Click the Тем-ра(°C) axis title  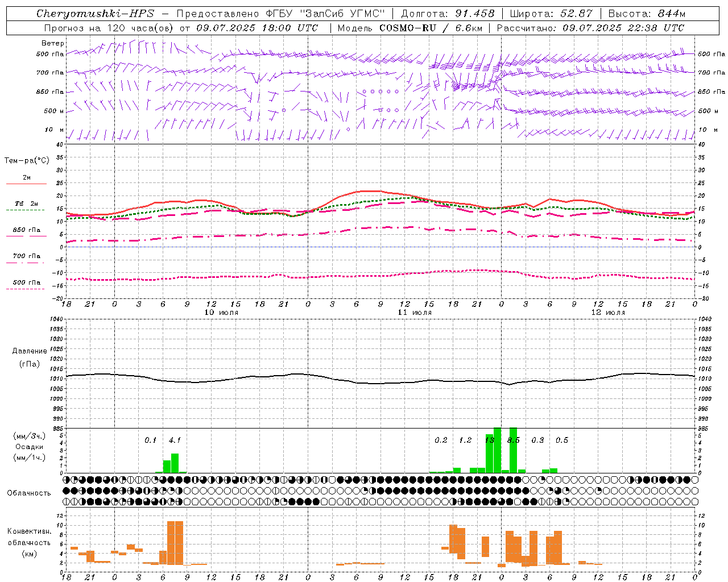point(27,161)
